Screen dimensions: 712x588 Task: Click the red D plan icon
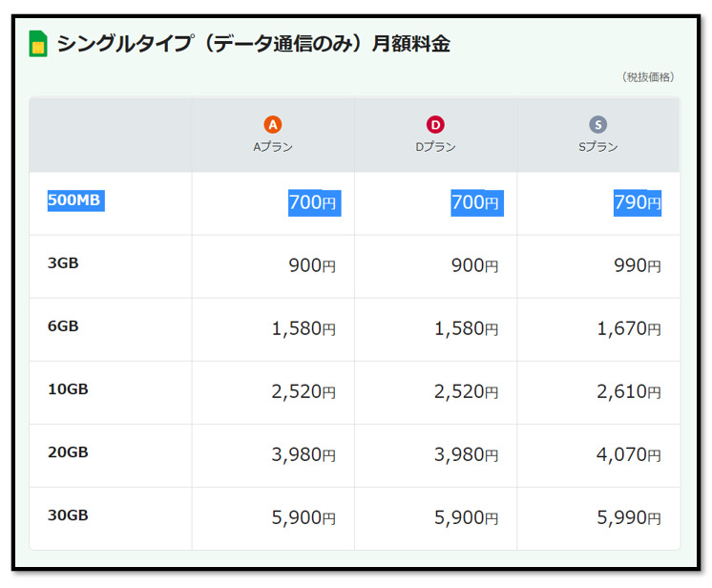point(435,125)
